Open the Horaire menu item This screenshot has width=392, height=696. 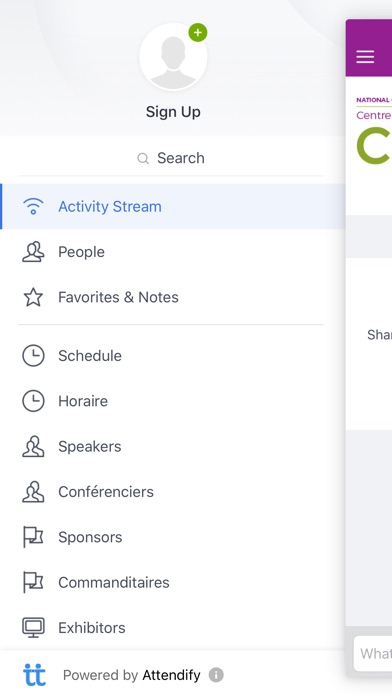pyautogui.click(x=173, y=401)
